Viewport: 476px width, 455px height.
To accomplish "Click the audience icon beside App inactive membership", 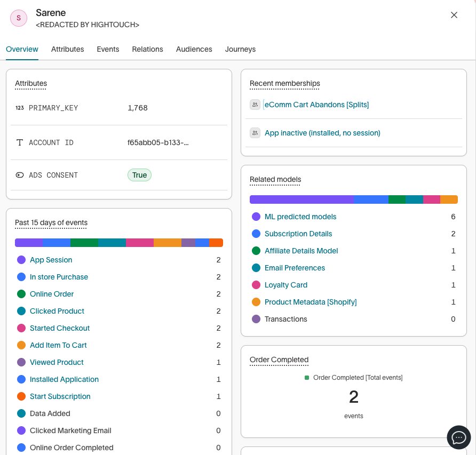I will [x=255, y=132].
